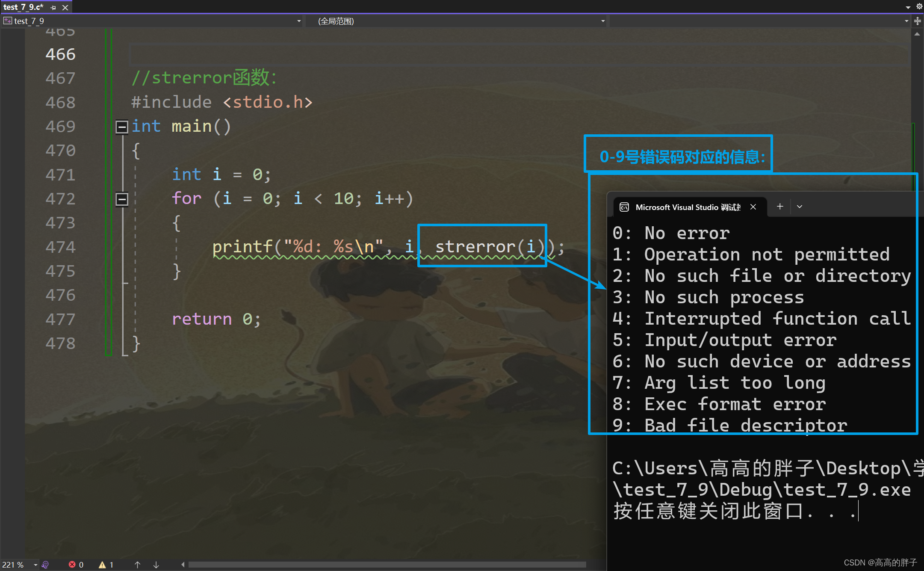The width and height of the screenshot is (924, 571).
Task: Click the horizontal scrollbar track at bottom
Action: [x=385, y=565]
